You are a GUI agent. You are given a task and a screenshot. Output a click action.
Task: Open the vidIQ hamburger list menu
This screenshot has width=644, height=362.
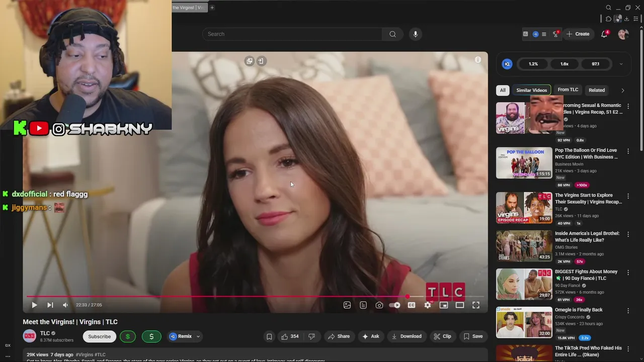pos(544,34)
